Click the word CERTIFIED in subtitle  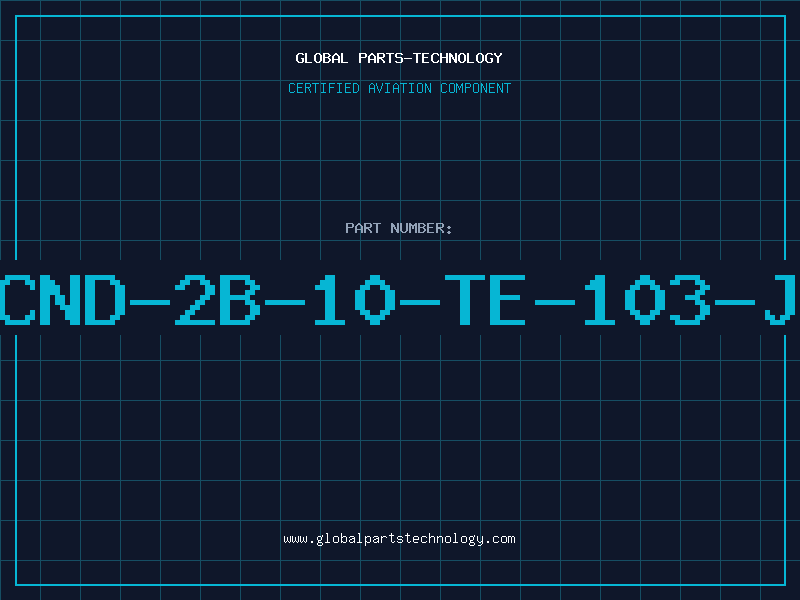(323, 88)
